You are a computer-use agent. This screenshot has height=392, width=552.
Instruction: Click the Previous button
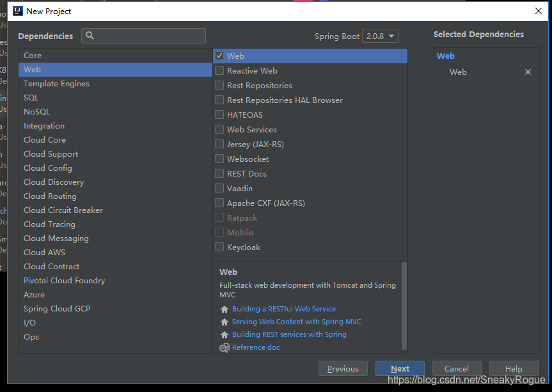click(x=343, y=368)
